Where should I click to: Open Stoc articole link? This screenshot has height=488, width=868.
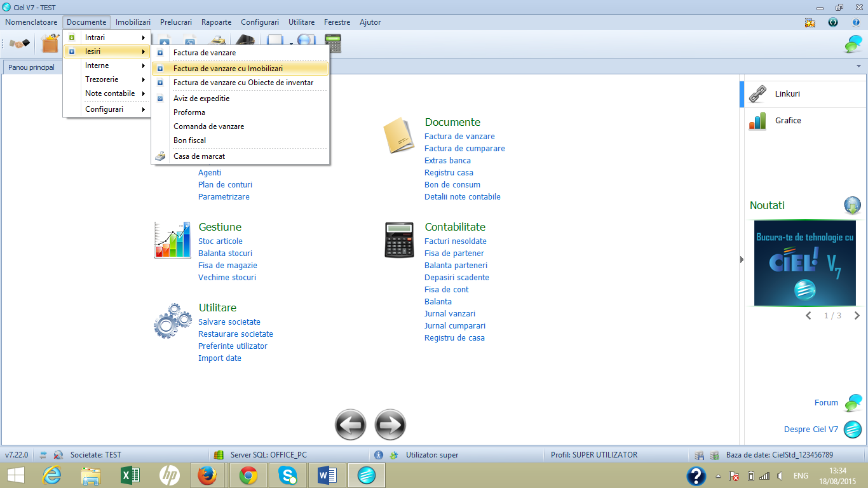click(220, 241)
